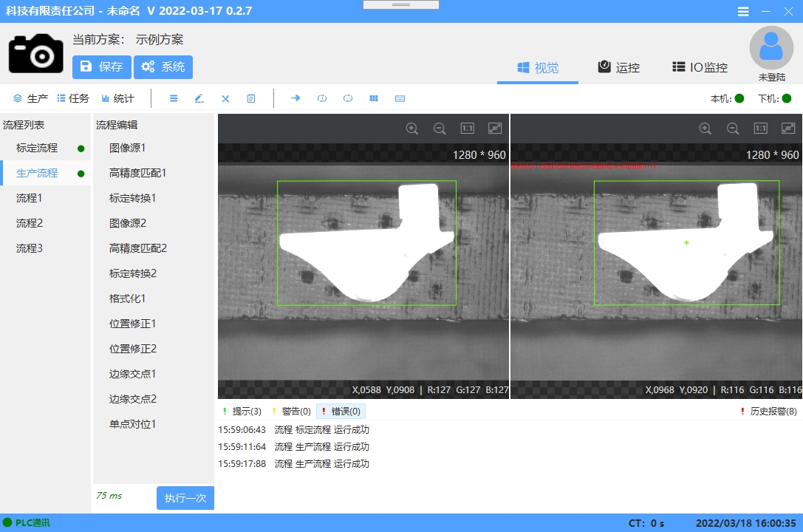Click the PLC通讯 status indicator
Image resolution: width=803 pixels, height=532 pixels.
pyautogui.click(x=27, y=523)
